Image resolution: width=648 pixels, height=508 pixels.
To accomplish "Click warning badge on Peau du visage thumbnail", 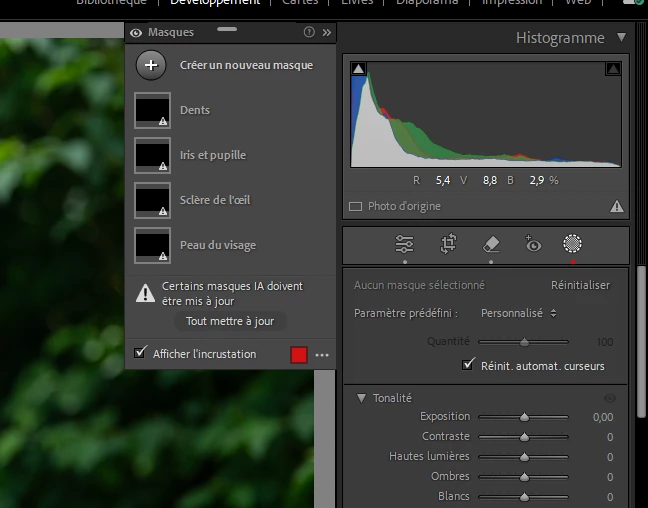I will coord(163,256).
